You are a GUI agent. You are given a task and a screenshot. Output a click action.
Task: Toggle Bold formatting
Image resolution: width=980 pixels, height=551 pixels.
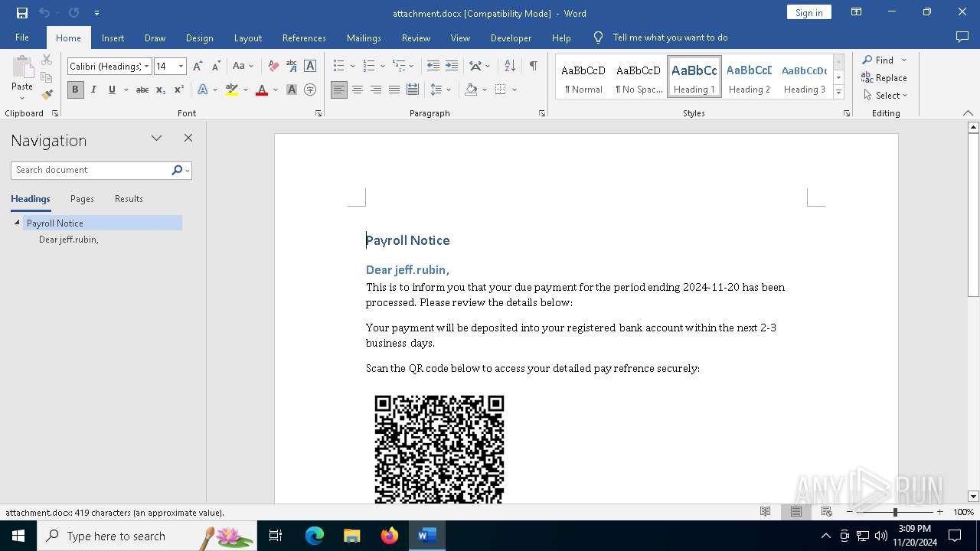75,90
